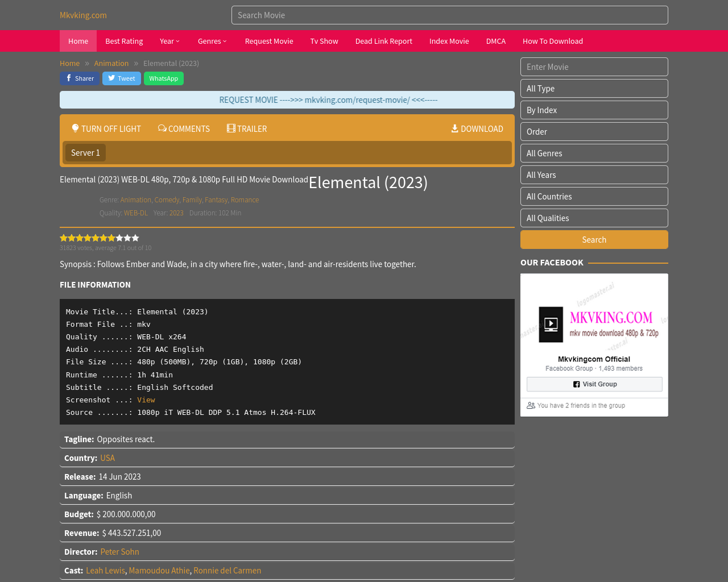The image size is (728, 582).
Task: Click WEB-DL quality link
Action: point(136,213)
